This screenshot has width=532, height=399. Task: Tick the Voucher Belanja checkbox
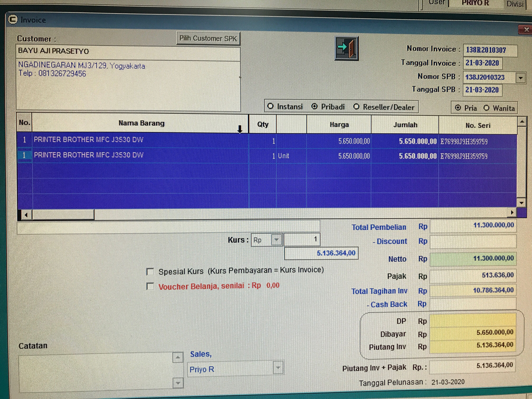(x=150, y=286)
